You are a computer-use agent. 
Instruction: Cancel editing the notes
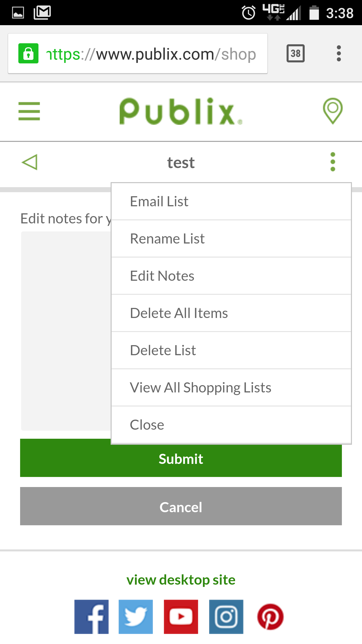click(x=181, y=506)
